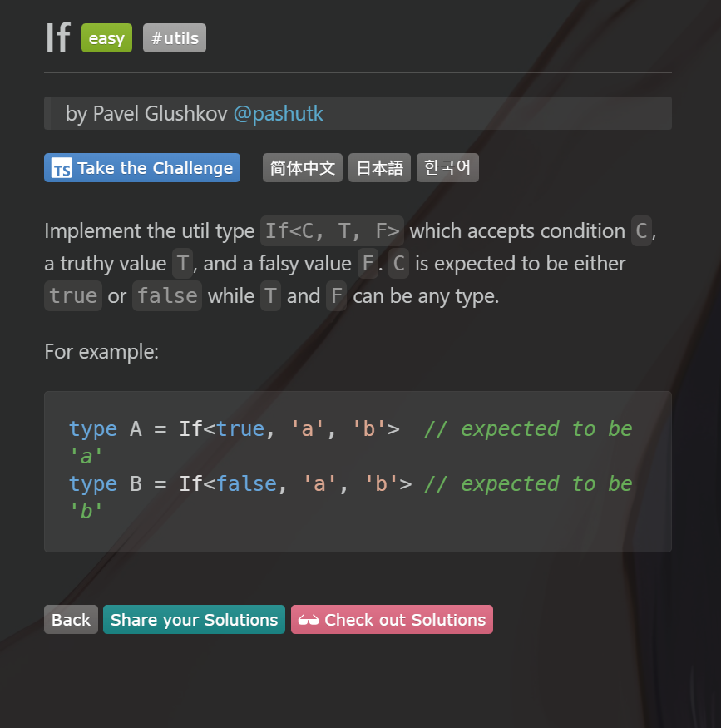This screenshot has height=728, width=721.
Task: Open the @pashutk author link
Action: click(x=279, y=114)
